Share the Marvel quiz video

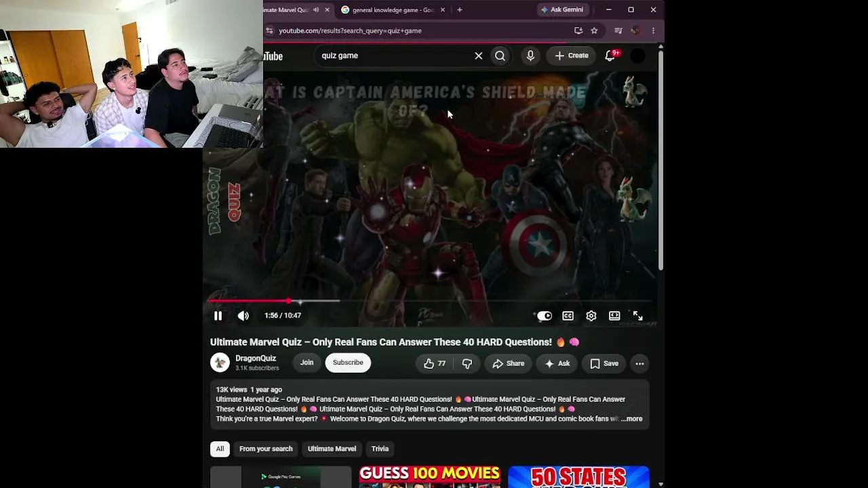[x=509, y=364]
